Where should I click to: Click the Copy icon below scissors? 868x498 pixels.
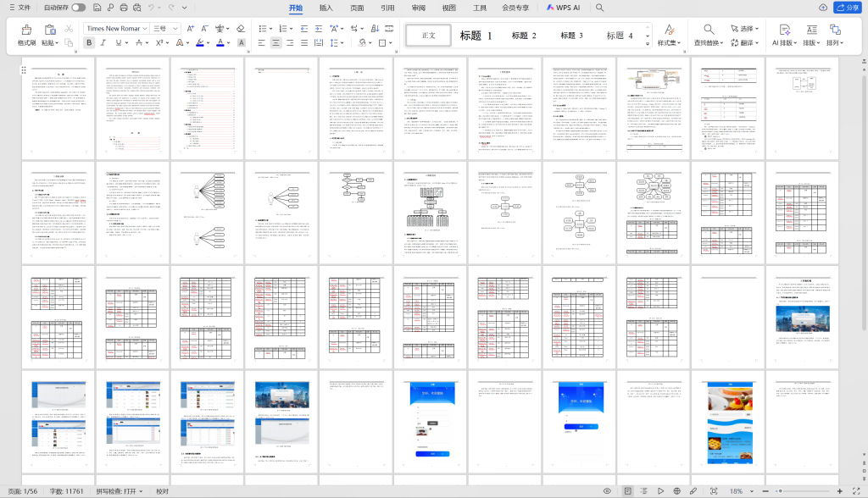pos(69,42)
